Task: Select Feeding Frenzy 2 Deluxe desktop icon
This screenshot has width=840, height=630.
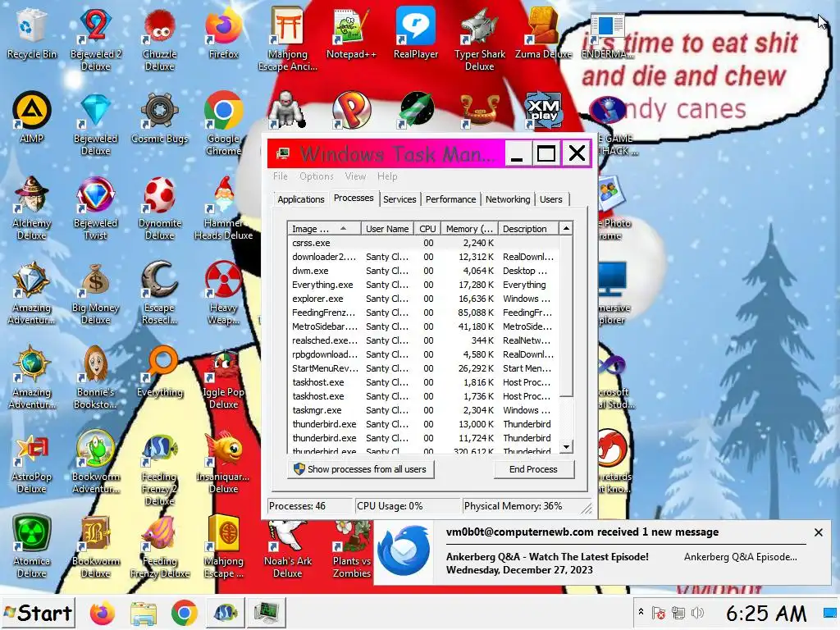Action: point(160,468)
